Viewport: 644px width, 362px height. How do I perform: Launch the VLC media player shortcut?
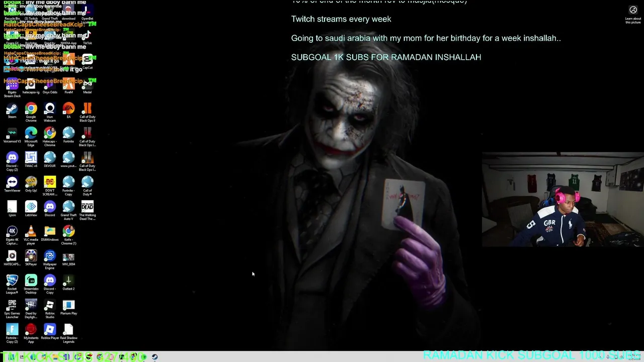tap(31, 235)
